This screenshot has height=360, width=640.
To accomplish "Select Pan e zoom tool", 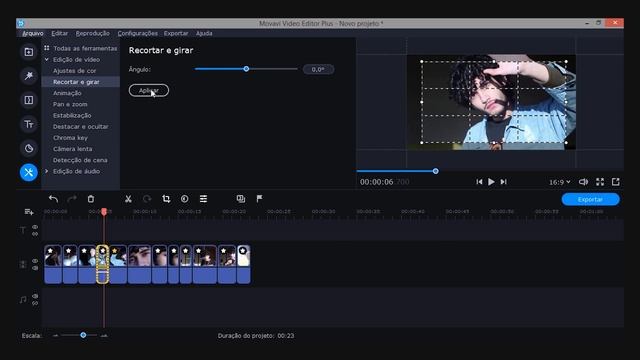I will pyautogui.click(x=70, y=104).
